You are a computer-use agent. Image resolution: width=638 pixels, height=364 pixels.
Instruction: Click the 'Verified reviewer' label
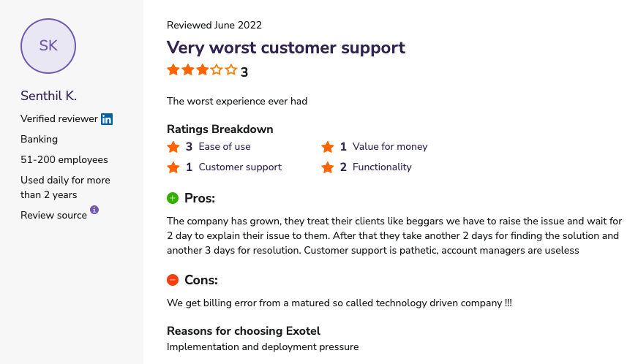59,119
